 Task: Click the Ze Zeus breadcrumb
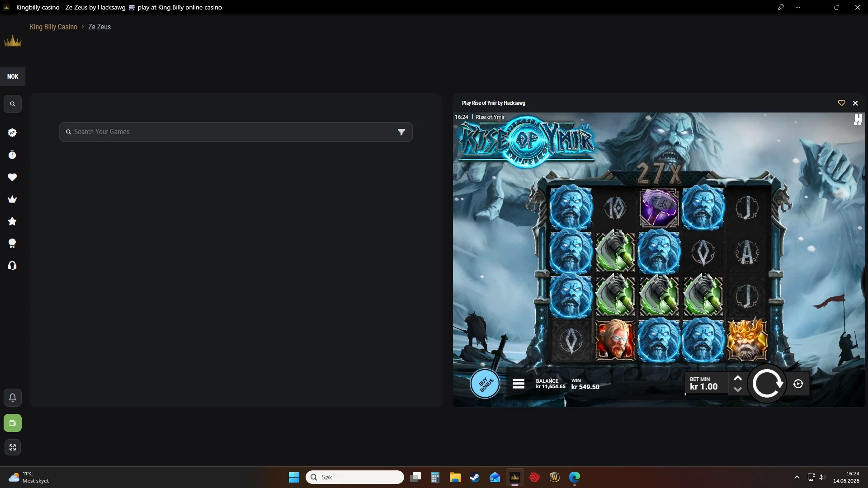(x=99, y=27)
